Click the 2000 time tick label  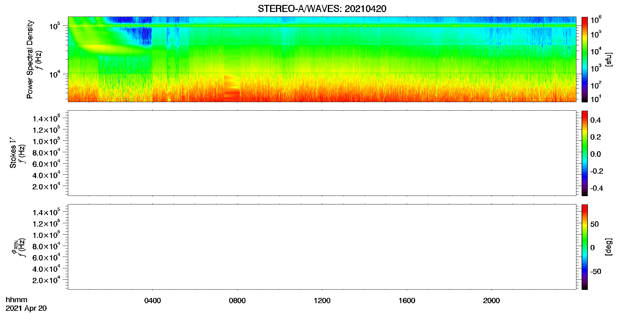[491, 301]
